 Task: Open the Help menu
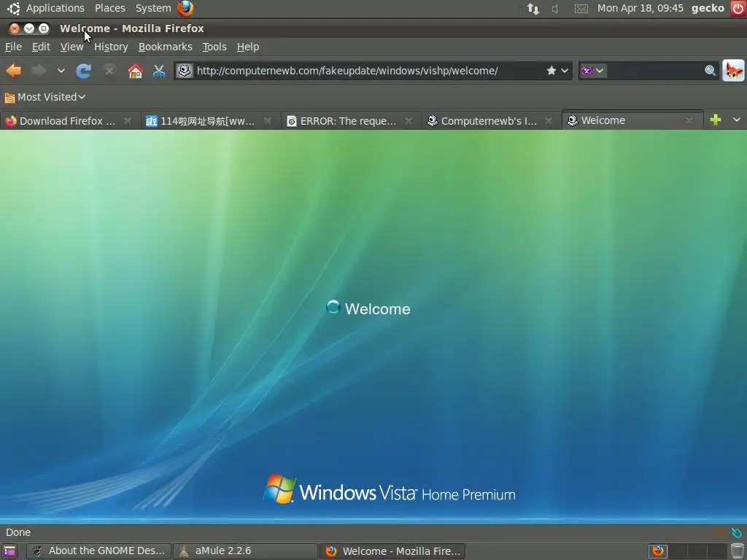tap(248, 47)
